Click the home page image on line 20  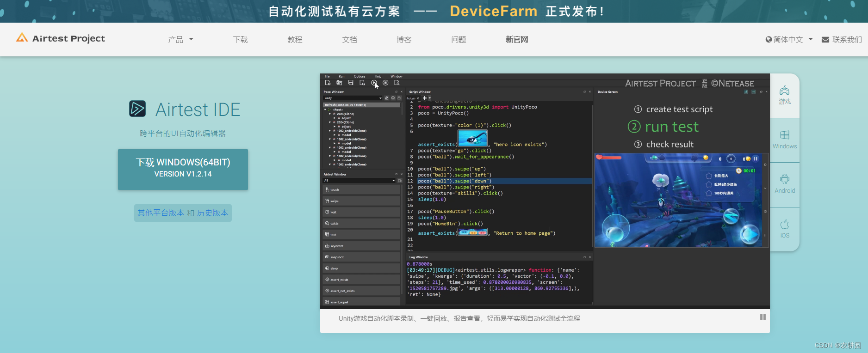coord(472,232)
